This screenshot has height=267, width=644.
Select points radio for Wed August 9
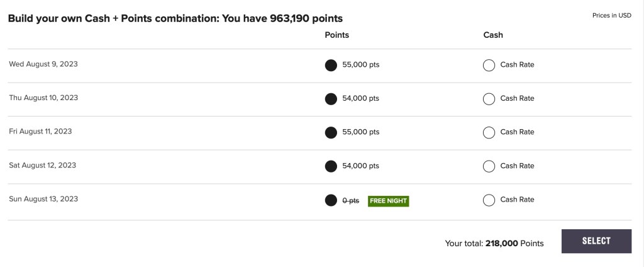(331, 65)
